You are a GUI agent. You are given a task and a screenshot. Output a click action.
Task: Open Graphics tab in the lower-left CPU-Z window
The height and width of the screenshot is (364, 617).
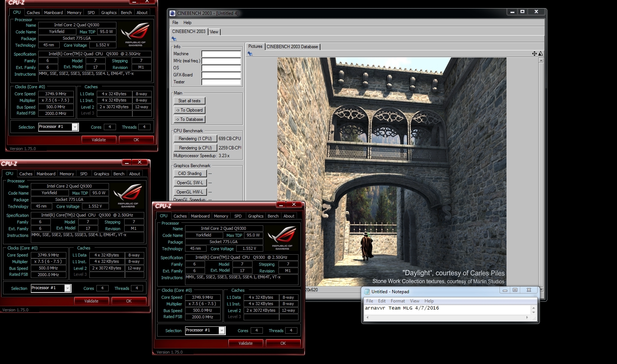tap(102, 174)
